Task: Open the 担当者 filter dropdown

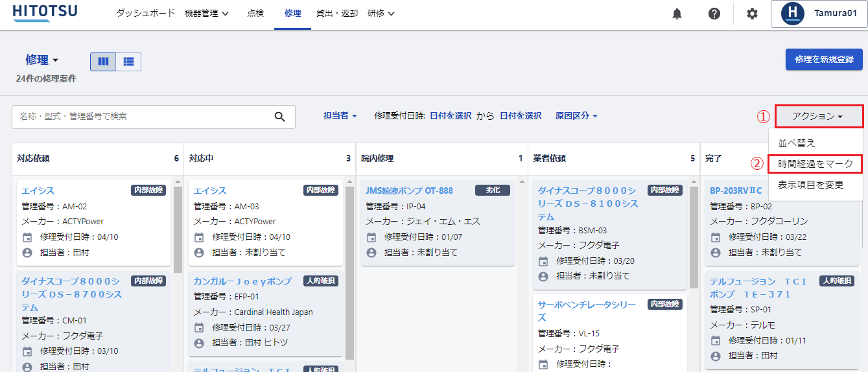Action: [340, 115]
